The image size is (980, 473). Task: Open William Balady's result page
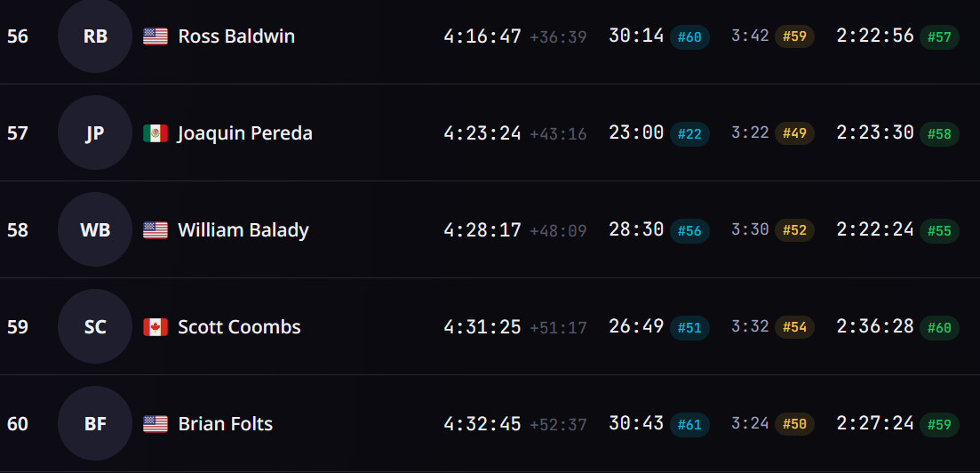coord(243,230)
